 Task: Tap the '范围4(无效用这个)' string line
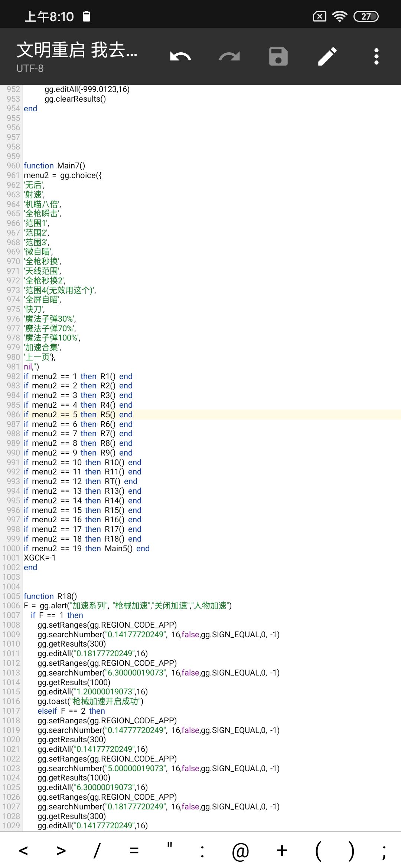point(60,290)
